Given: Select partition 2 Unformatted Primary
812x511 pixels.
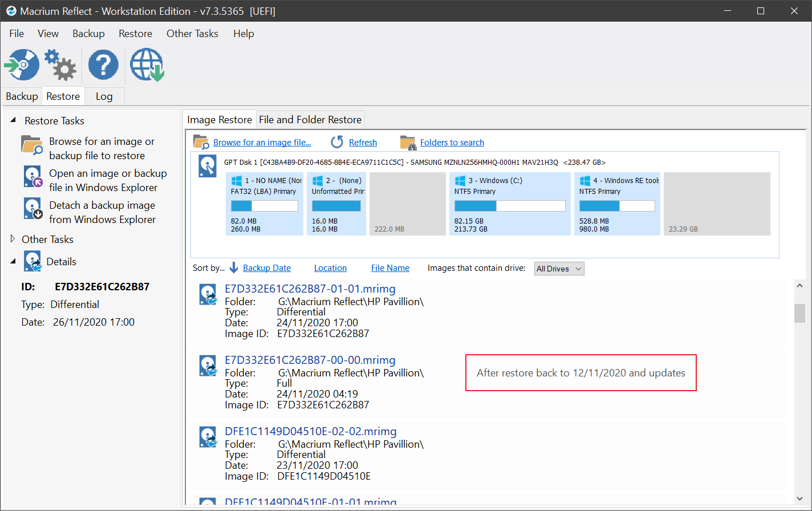Looking at the screenshot, I should (336, 204).
